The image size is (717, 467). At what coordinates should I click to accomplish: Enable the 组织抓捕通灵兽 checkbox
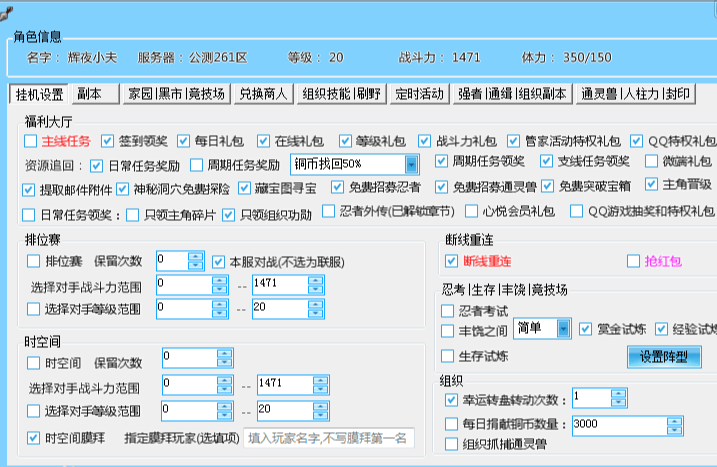[451, 444]
